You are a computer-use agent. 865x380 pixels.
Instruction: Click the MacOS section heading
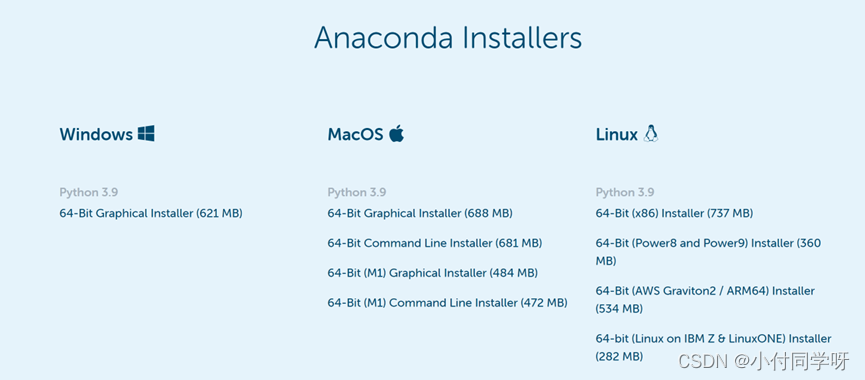click(x=355, y=134)
